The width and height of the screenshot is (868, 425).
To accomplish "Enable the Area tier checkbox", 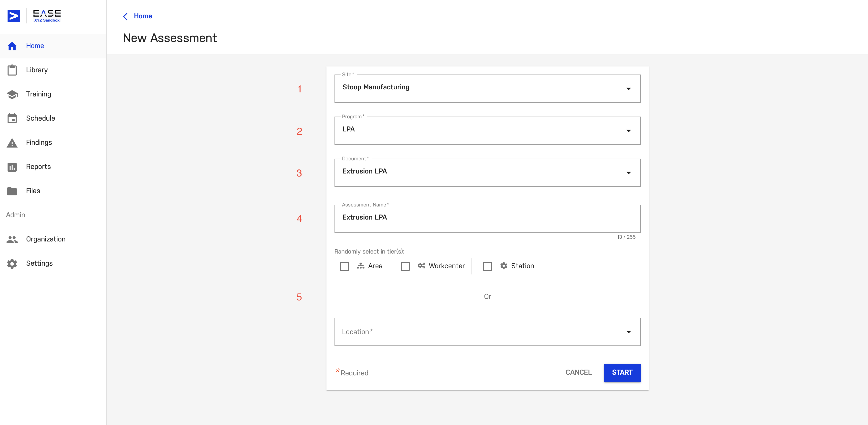I will pyautogui.click(x=344, y=266).
